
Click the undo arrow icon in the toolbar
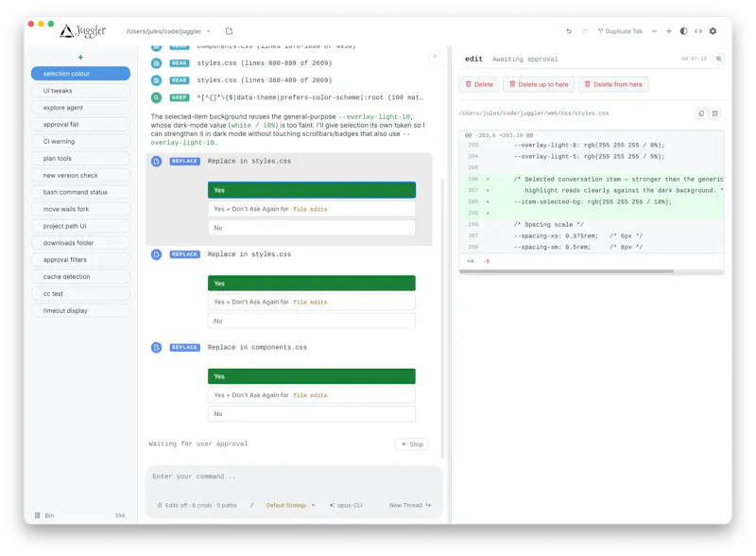(x=569, y=31)
